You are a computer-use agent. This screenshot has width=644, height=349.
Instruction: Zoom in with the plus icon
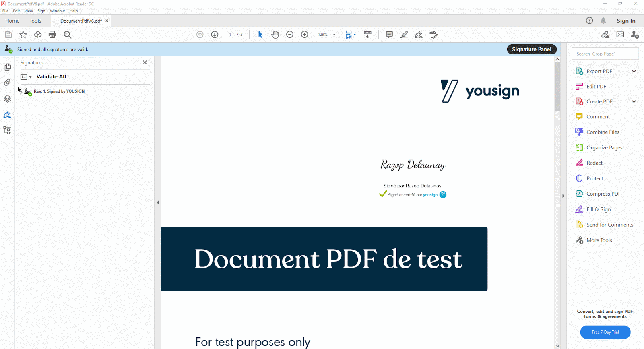pyautogui.click(x=305, y=35)
